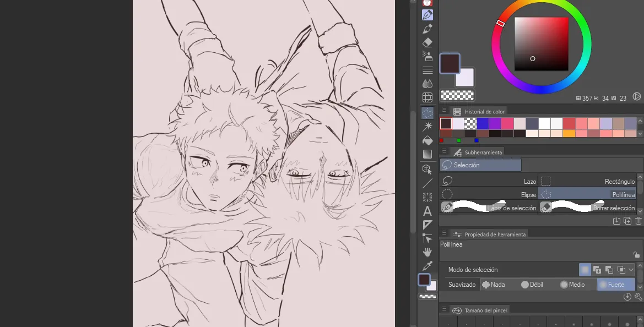This screenshot has height=327, width=644.
Task: Choose the Lazo sub tool
Action: coord(488,181)
